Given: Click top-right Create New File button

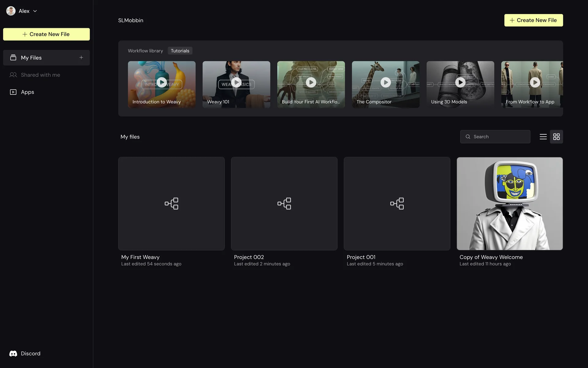Looking at the screenshot, I should click(x=533, y=20).
